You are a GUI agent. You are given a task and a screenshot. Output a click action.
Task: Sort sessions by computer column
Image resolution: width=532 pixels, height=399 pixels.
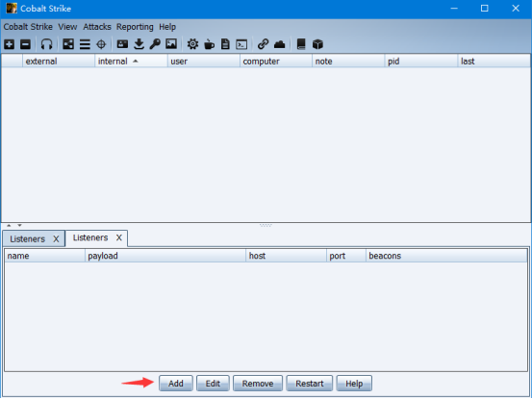(276, 61)
